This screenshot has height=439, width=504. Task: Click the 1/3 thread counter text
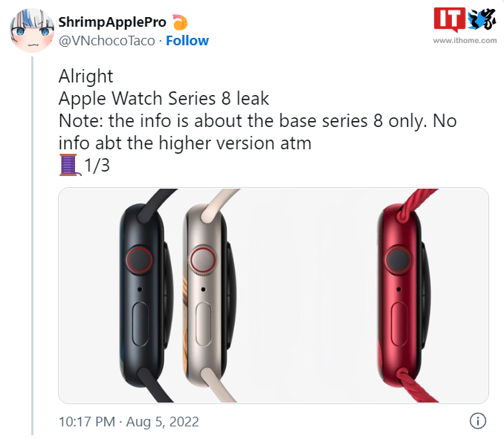[97, 166]
